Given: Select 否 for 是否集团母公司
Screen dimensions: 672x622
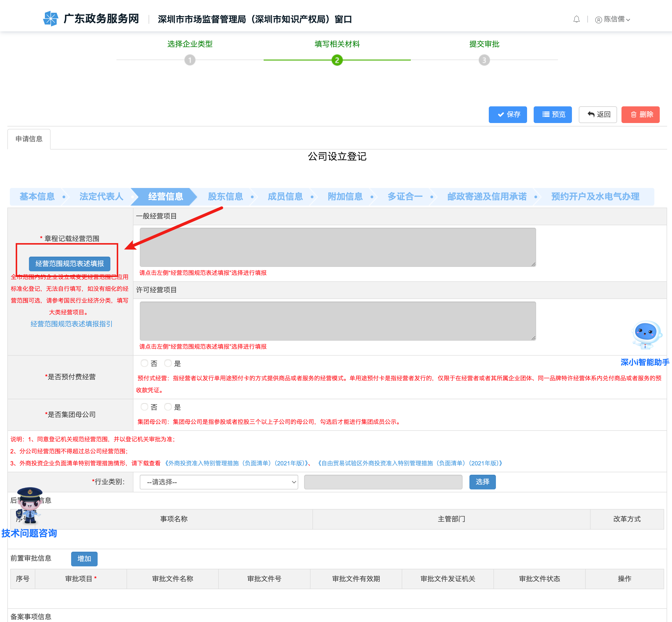Looking at the screenshot, I should click(x=144, y=407).
